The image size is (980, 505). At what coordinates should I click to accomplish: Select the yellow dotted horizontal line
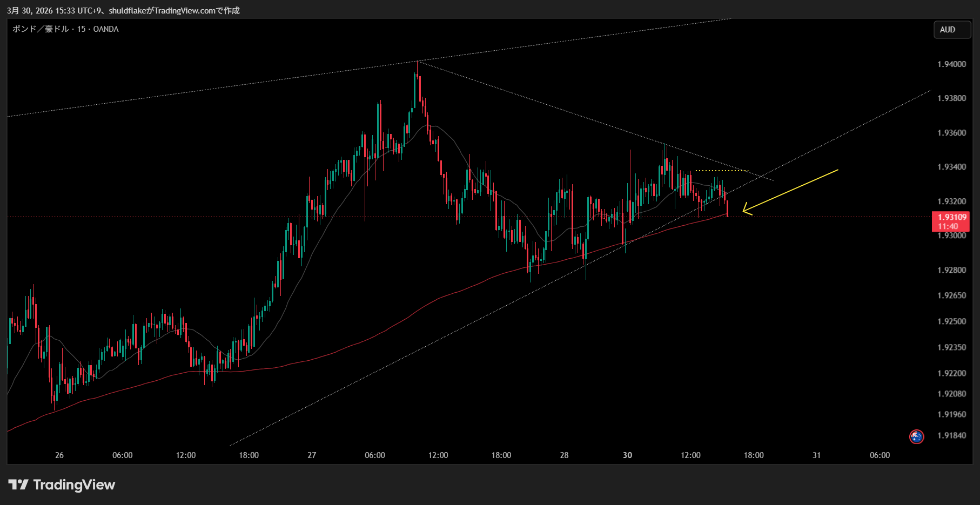[721, 171]
